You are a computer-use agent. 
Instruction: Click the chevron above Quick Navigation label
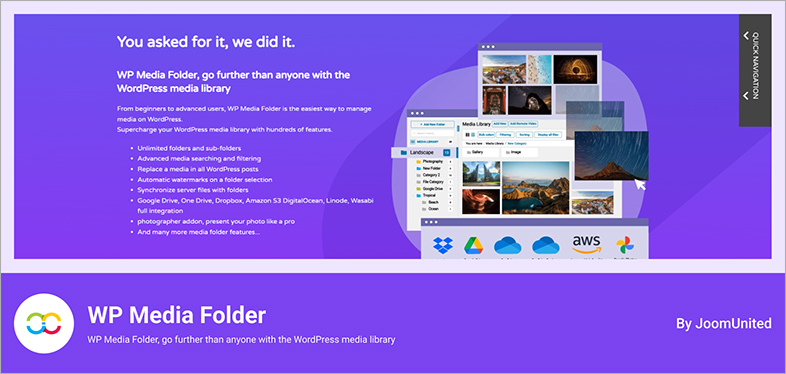[746, 36]
